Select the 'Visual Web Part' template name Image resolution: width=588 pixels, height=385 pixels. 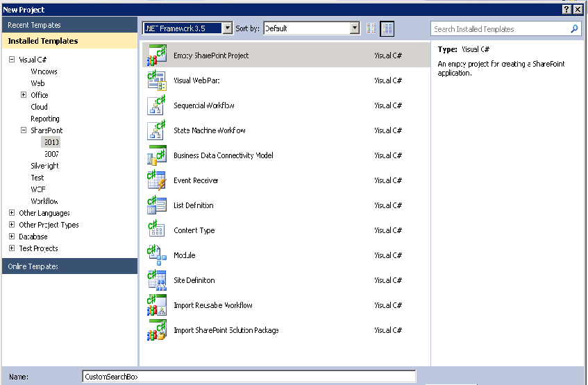196,80
